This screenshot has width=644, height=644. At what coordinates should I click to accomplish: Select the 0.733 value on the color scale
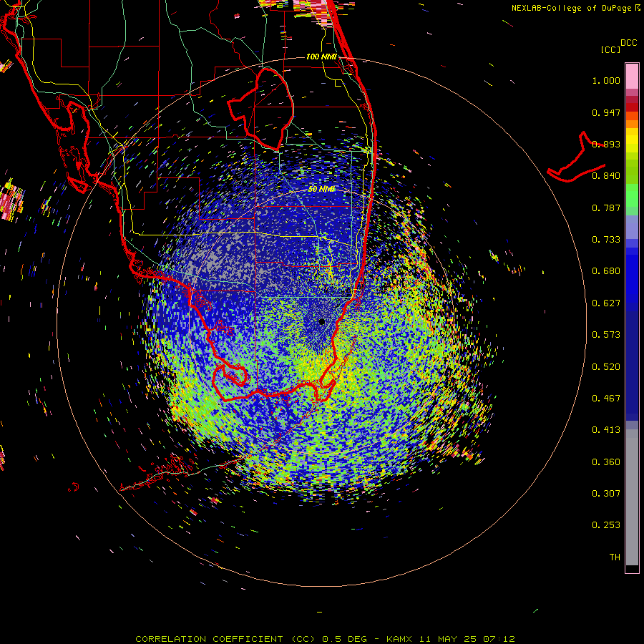click(606, 240)
